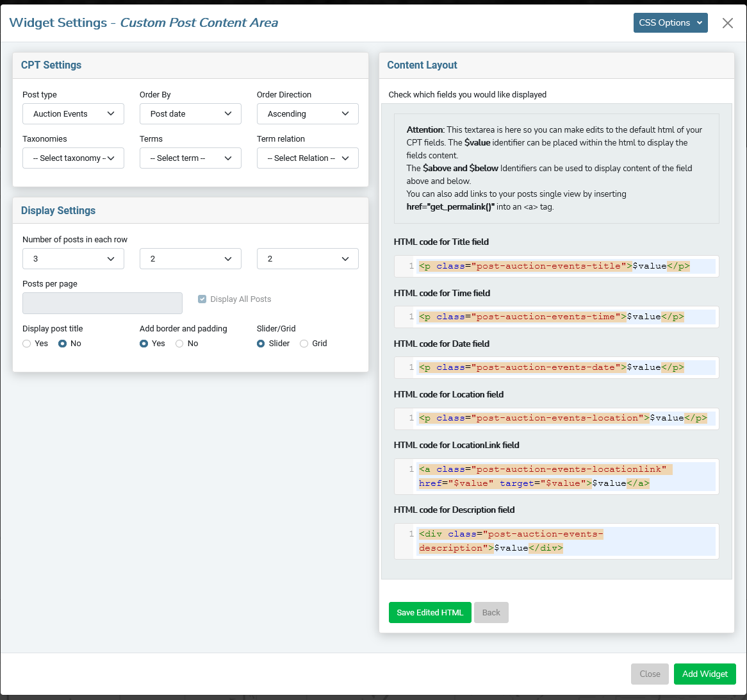Image resolution: width=747 pixels, height=700 pixels.
Task: Click the Term relation label
Action: (x=281, y=139)
